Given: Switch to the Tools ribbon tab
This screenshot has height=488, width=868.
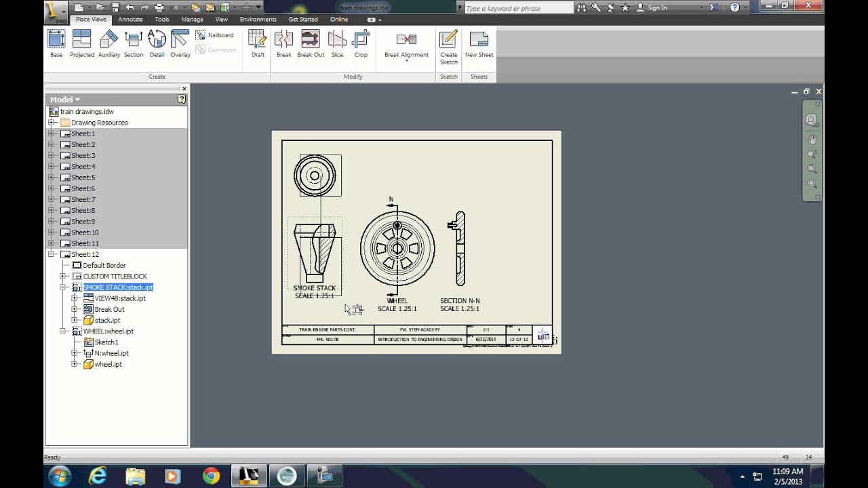Looking at the screenshot, I should pyautogui.click(x=162, y=20).
